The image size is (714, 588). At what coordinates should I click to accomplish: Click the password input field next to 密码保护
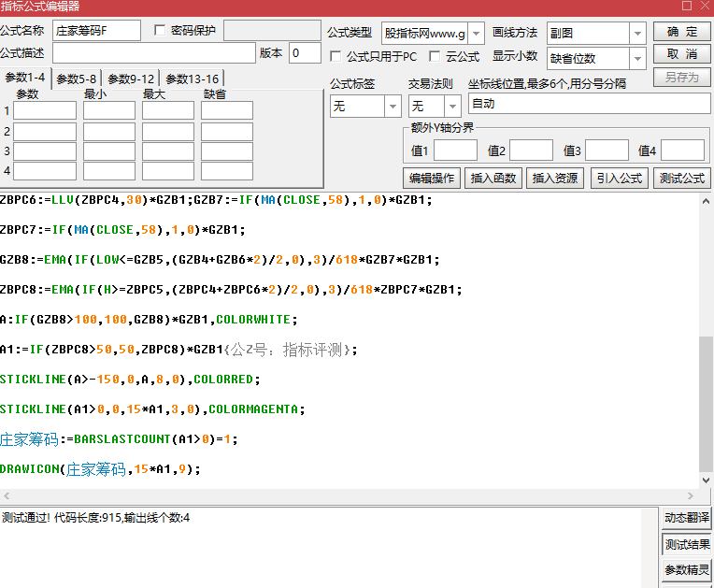pos(272,31)
